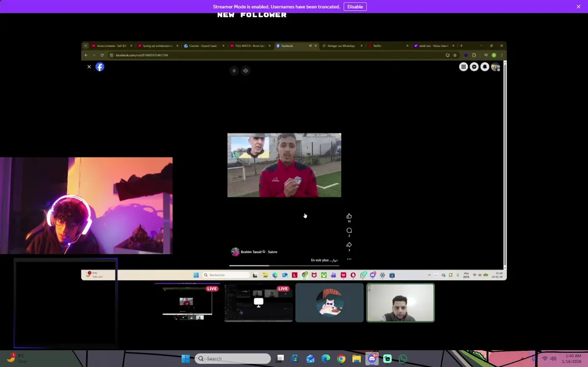Viewport: 588px width, 367px height.
Task: Pause the Facebook reel video
Action: (x=234, y=70)
